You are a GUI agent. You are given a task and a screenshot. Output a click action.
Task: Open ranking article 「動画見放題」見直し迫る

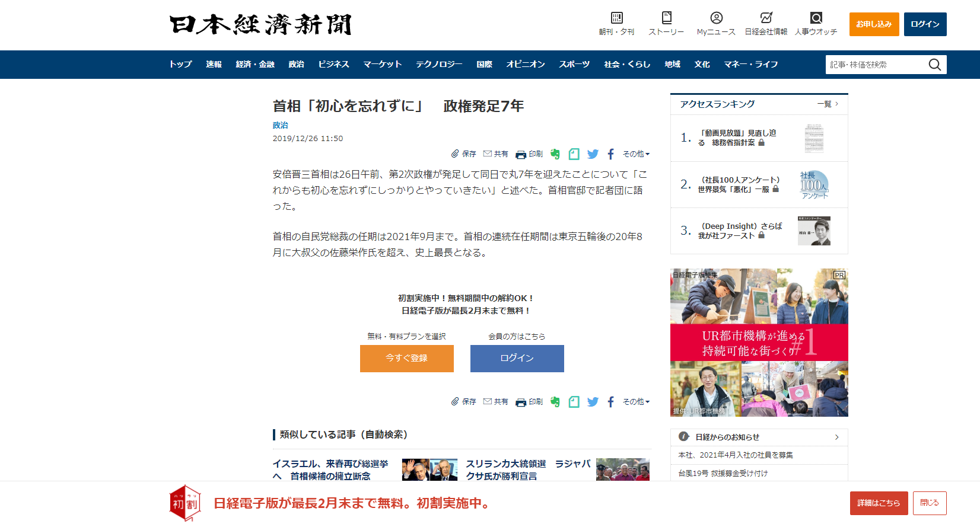(737, 138)
